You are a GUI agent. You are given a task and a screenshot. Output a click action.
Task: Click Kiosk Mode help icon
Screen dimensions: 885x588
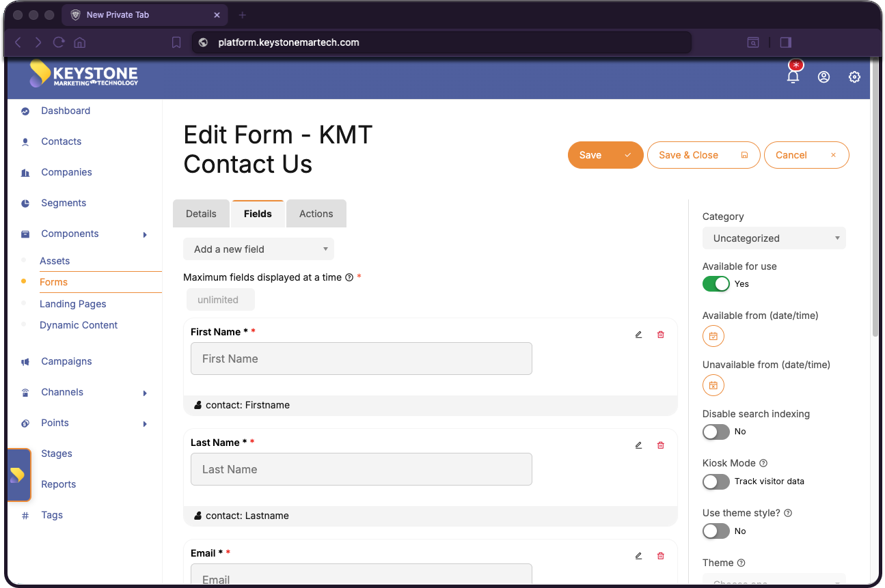point(763,463)
